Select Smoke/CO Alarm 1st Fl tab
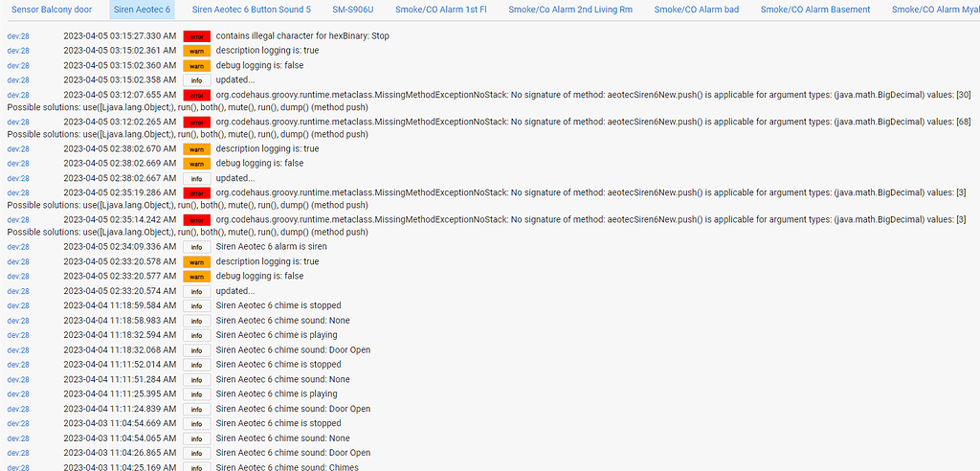The width and height of the screenshot is (980, 471). (x=441, y=10)
